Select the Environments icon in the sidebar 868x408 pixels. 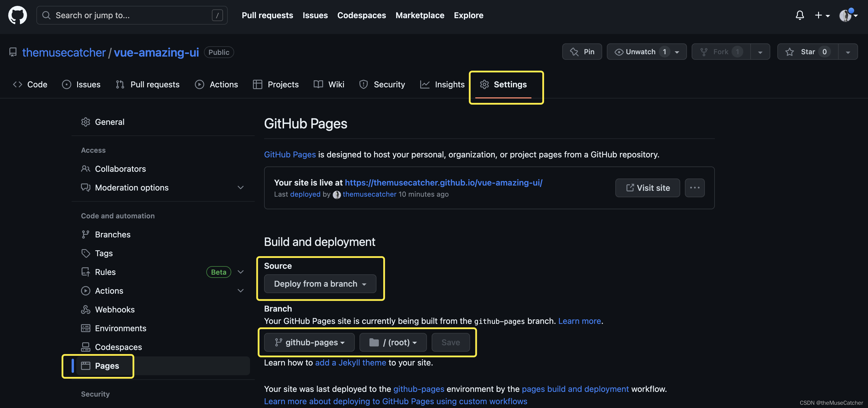pos(86,328)
